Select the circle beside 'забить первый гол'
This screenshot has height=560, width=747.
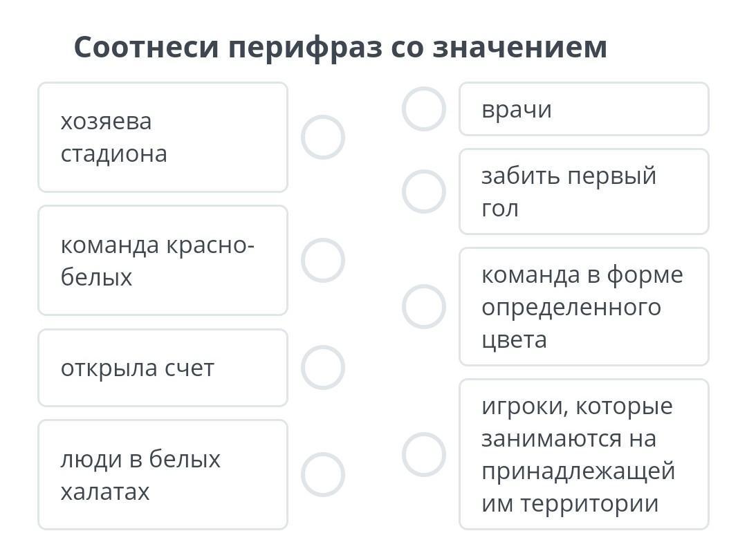click(423, 192)
